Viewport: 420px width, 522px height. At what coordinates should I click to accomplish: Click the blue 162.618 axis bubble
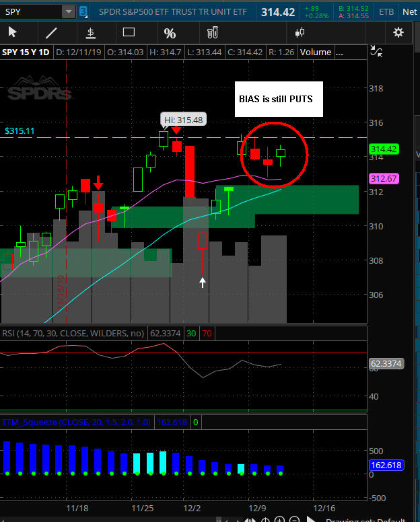(386, 465)
